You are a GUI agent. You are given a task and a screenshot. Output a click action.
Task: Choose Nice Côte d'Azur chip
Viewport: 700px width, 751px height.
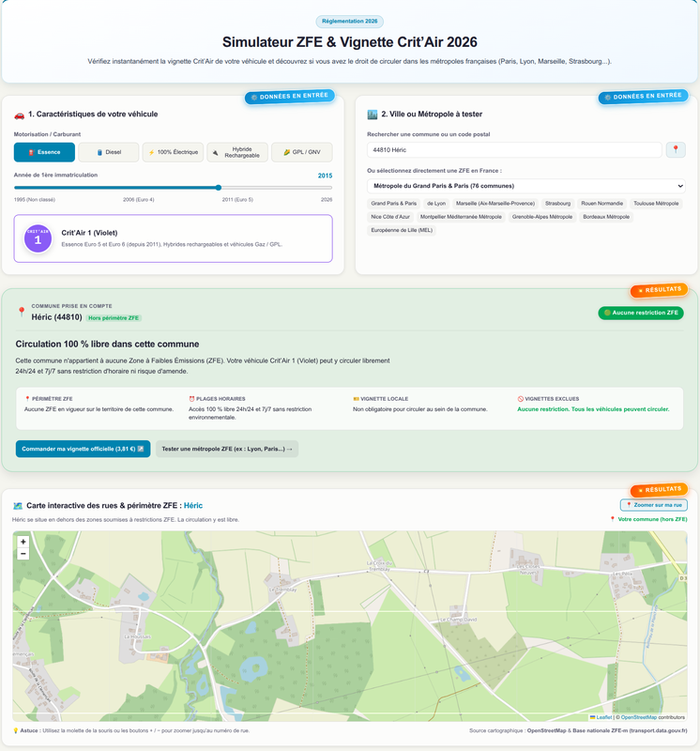pos(390,217)
